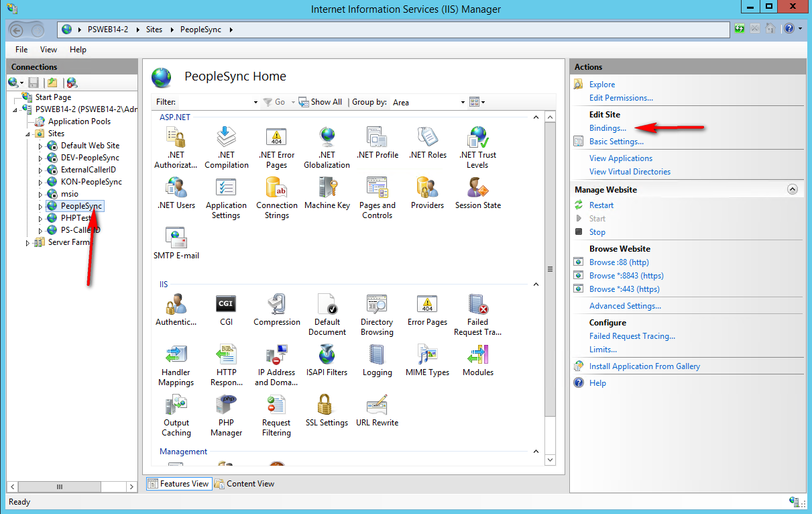Open the view style dropdown icon
Image resolution: width=812 pixels, height=514 pixels.
(x=477, y=102)
